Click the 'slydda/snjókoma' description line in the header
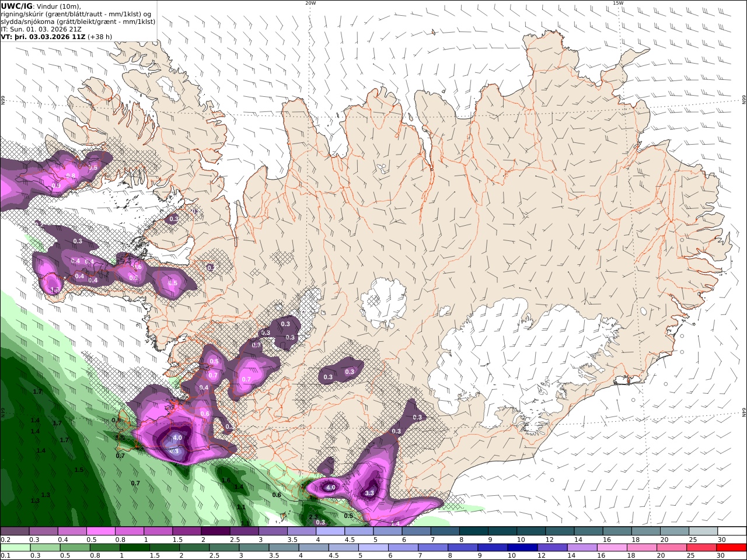The height and width of the screenshot is (560, 747). (x=78, y=22)
